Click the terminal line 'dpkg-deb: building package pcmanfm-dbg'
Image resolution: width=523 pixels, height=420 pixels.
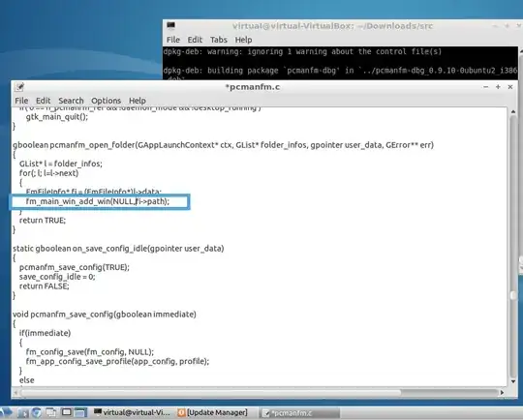[x=340, y=71]
